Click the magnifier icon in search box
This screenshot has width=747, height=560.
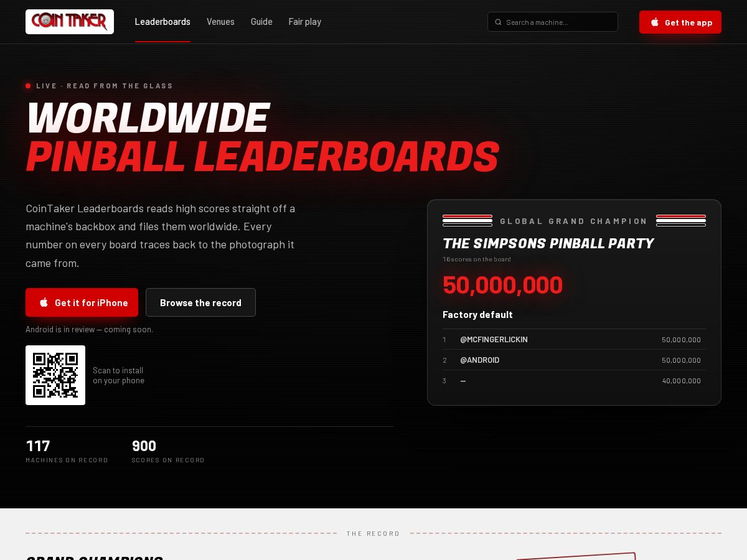[x=498, y=22]
